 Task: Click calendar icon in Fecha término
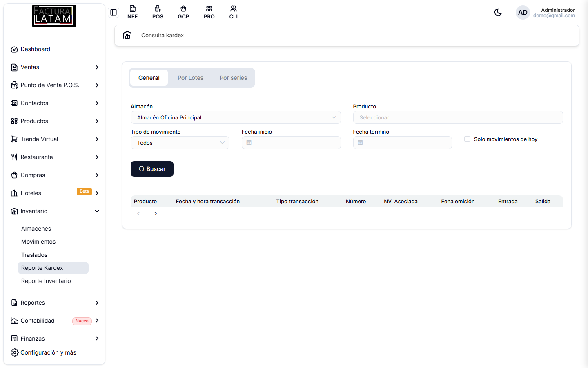360,143
